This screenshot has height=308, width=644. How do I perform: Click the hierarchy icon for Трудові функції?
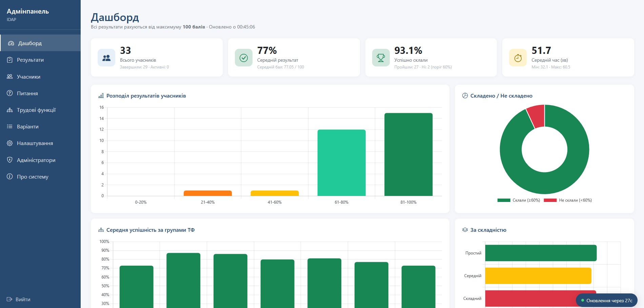pyautogui.click(x=10, y=110)
